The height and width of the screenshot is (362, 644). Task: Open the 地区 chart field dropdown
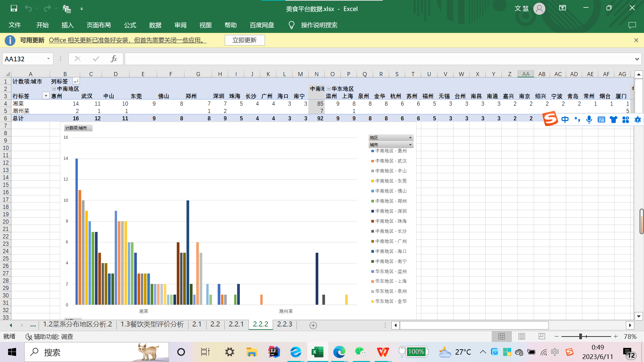coord(410,138)
